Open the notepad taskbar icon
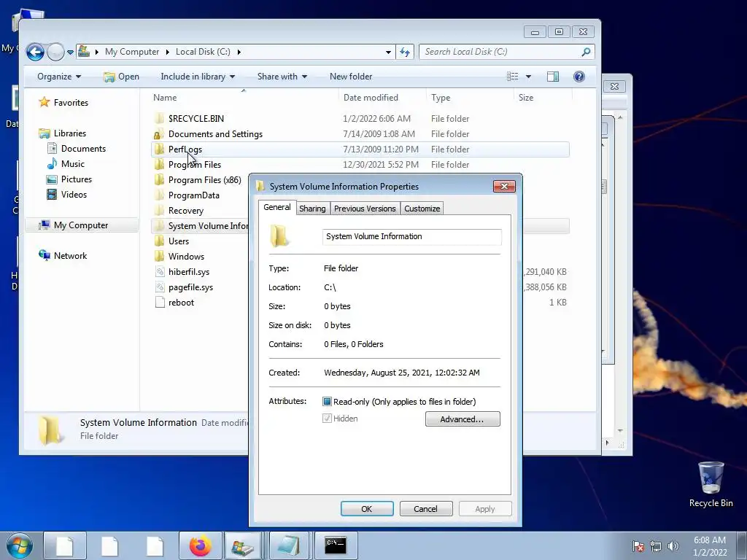 (x=289, y=545)
